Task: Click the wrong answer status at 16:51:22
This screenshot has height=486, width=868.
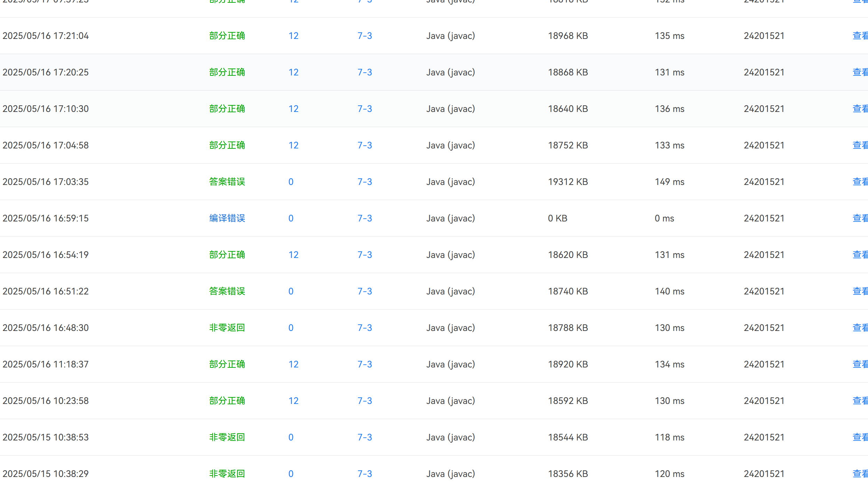Action: pyautogui.click(x=227, y=291)
